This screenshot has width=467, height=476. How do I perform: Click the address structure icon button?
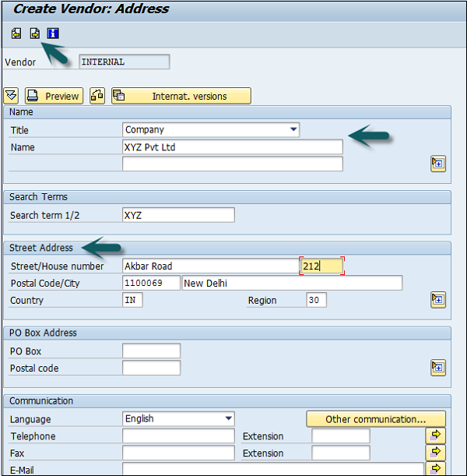97,96
